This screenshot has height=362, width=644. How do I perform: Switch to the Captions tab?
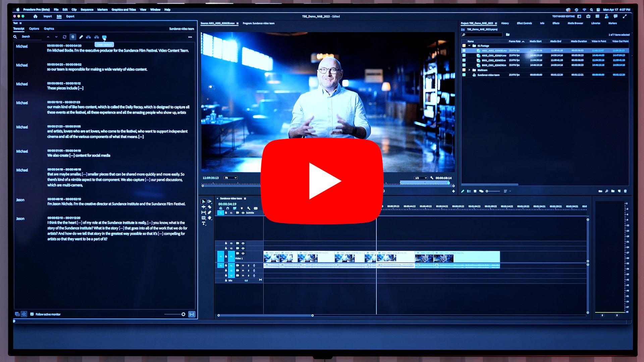click(x=34, y=29)
